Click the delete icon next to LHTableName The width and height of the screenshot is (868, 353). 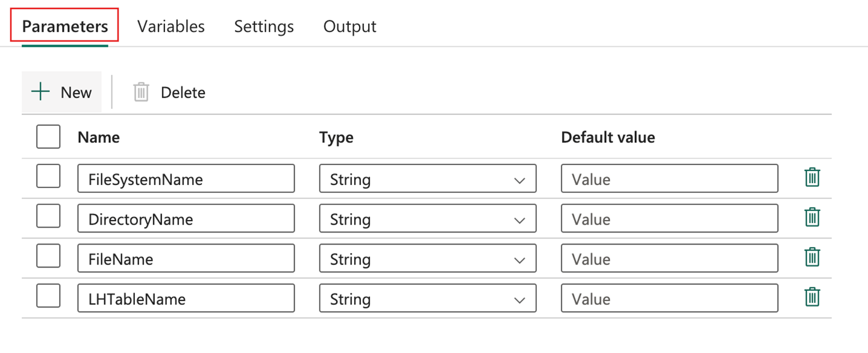[812, 297]
